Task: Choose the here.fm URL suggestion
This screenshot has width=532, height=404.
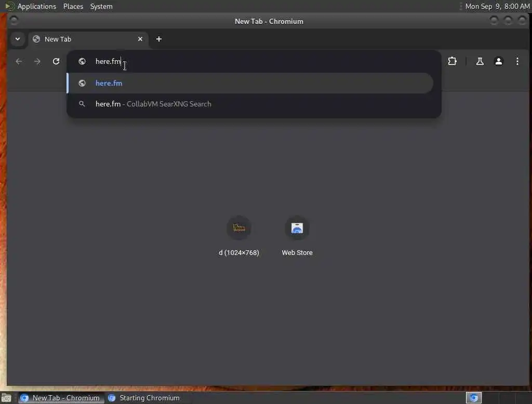Action: [250, 83]
